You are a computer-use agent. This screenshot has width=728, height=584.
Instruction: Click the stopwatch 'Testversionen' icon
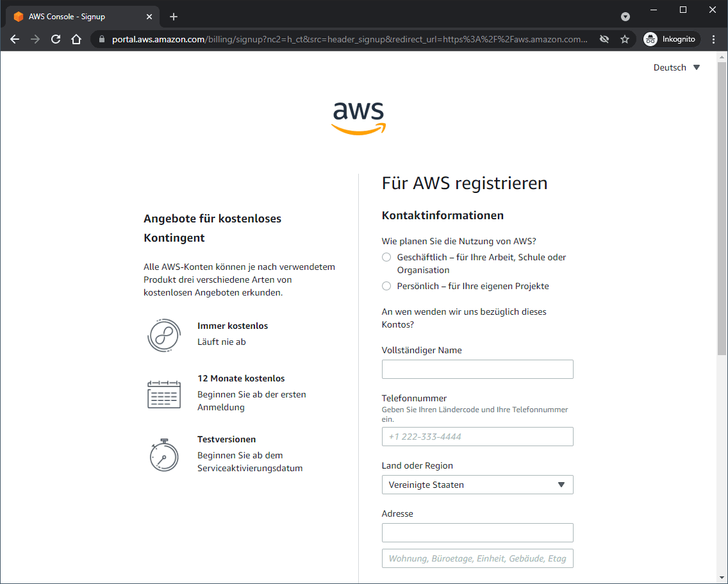pyautogui.click(x=163, y=455)
